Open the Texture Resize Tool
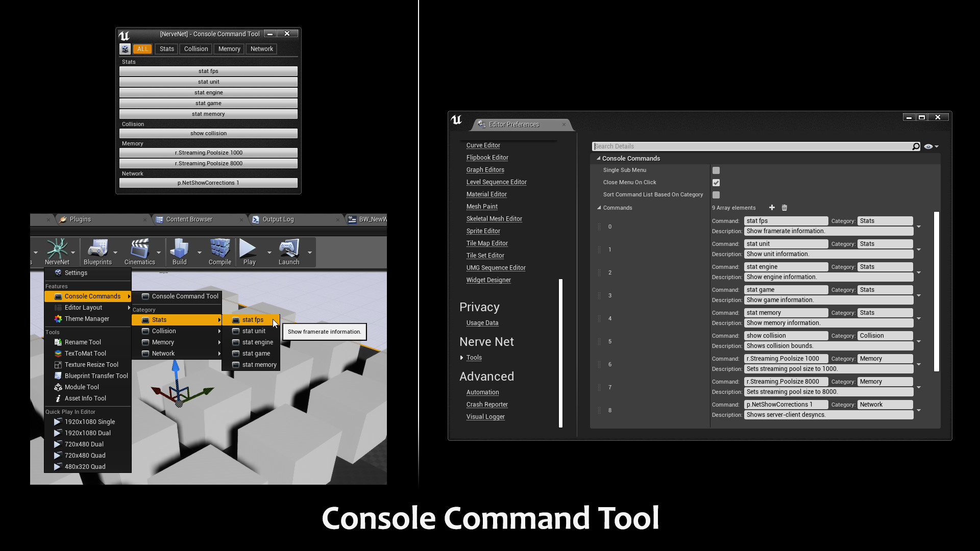The width and height of the screenshot is (980, 551). point(88,365)
